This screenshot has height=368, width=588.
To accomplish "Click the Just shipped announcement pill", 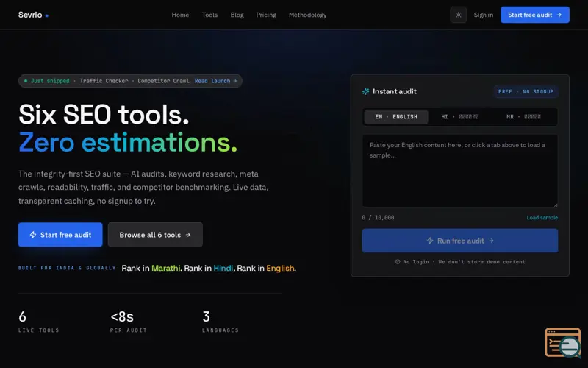I will point(130,81).
